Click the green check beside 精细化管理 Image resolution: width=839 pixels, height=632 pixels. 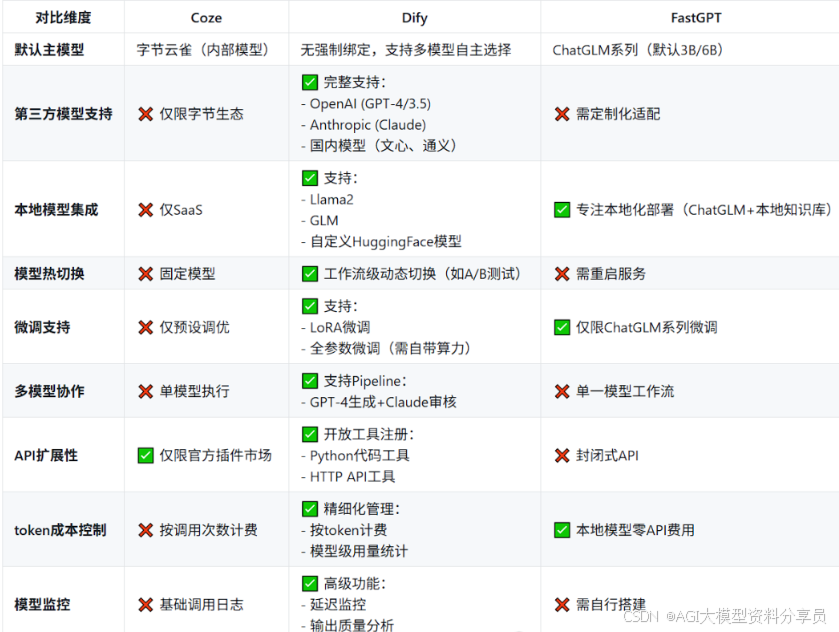(310, 509)
